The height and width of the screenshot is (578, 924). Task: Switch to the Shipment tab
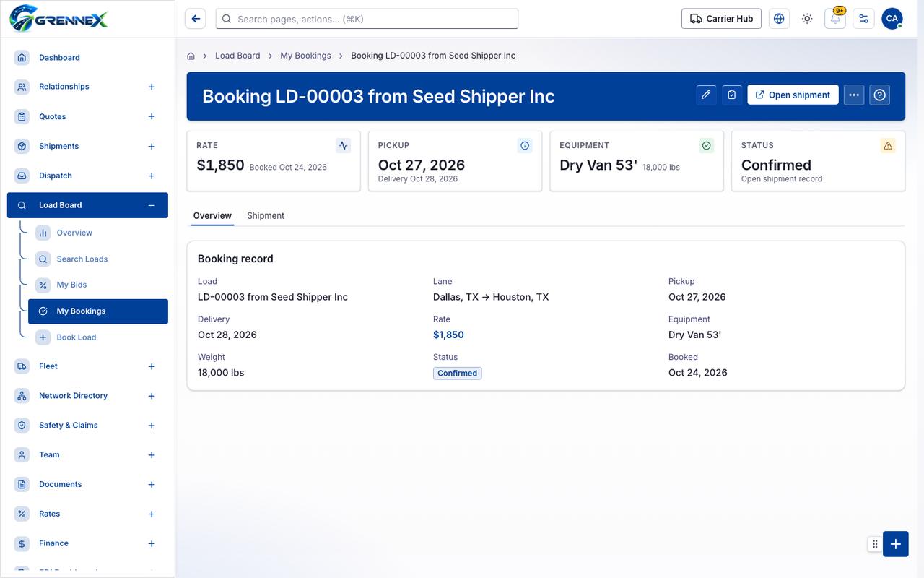pyautogui.click(x=266, y=215)
